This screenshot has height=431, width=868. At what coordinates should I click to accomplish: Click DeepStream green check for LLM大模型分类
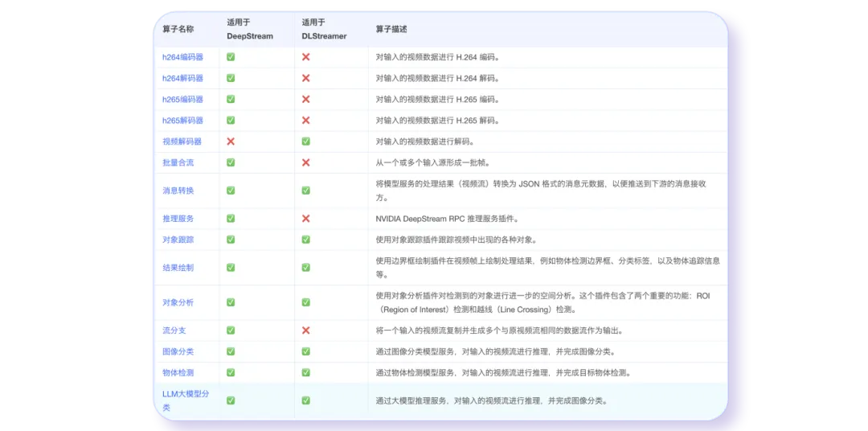[231, 400]
